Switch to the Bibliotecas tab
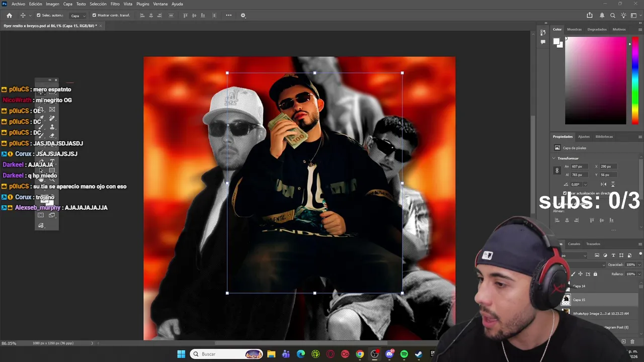Viewport: 644px width, 362px height. [604, 137]
